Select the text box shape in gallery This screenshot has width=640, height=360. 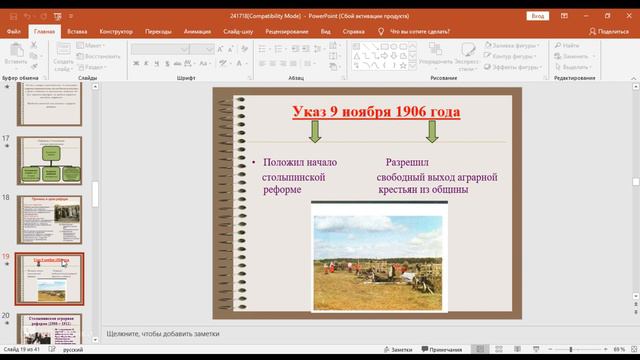click(x=356, y=47)
